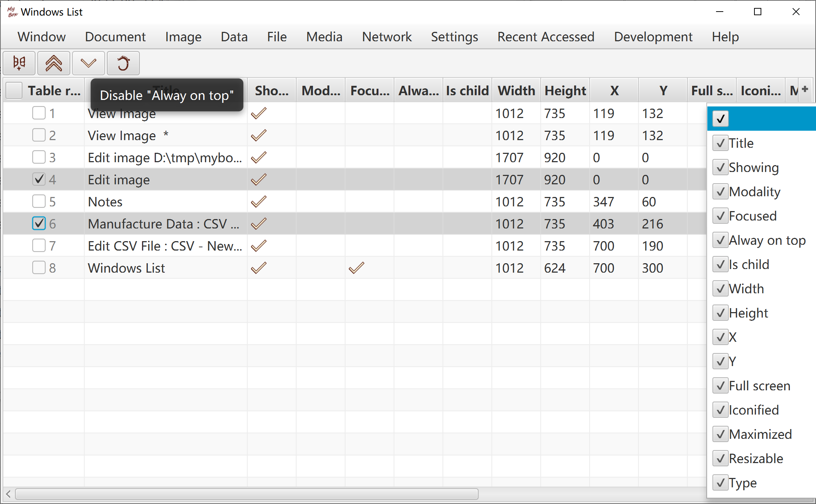Click the MyBox app icon in title bar

tap(12, 12)
